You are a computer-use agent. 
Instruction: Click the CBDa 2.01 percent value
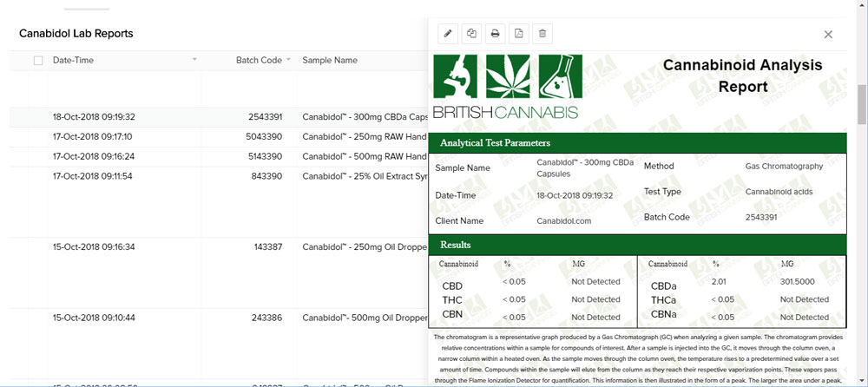[x=719, y=282]
